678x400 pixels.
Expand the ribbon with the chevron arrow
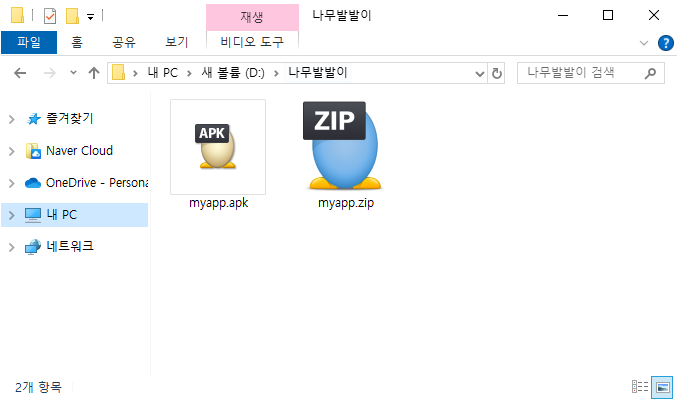[644, 43]
